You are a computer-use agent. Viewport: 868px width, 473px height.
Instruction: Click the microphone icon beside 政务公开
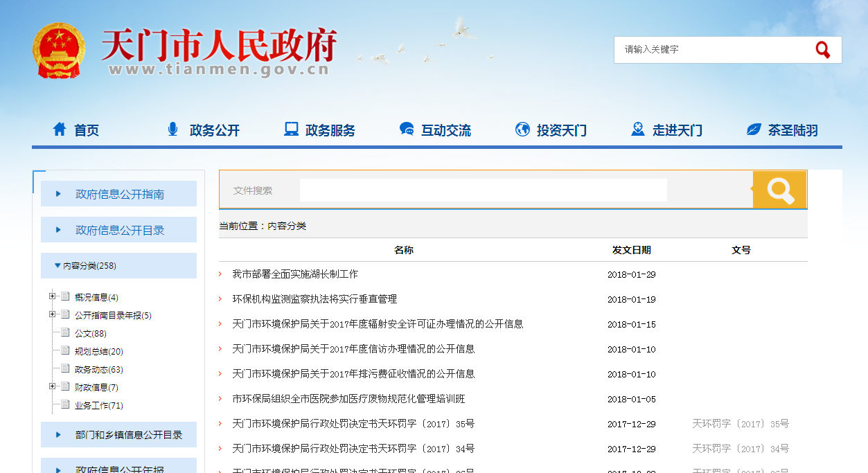pyautogui.click(x=172, y=130)
